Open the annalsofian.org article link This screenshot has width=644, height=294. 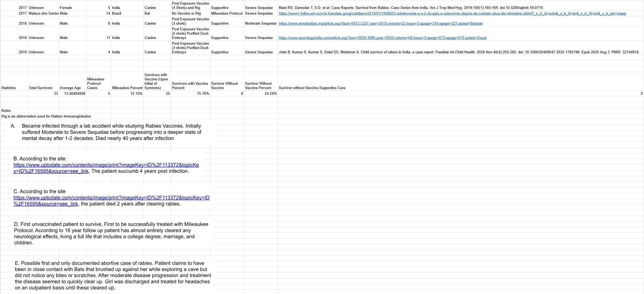(x=381, y=23)
